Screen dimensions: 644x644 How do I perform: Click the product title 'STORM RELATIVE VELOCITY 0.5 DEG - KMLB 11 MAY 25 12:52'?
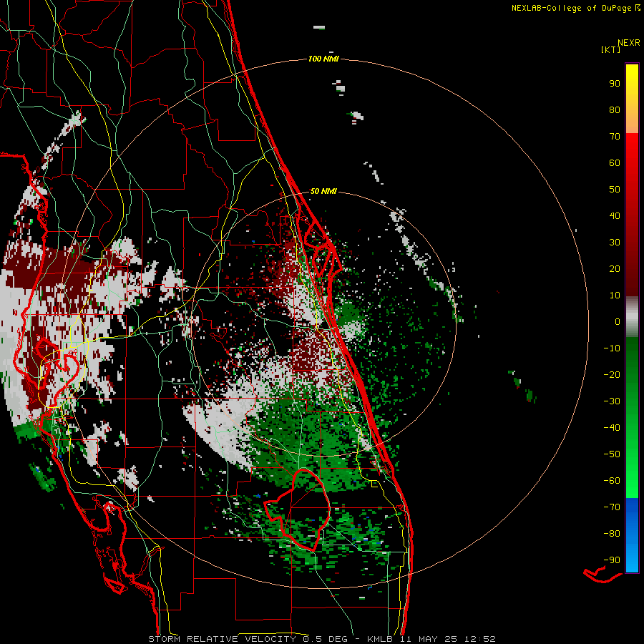(x=322, y=639)
